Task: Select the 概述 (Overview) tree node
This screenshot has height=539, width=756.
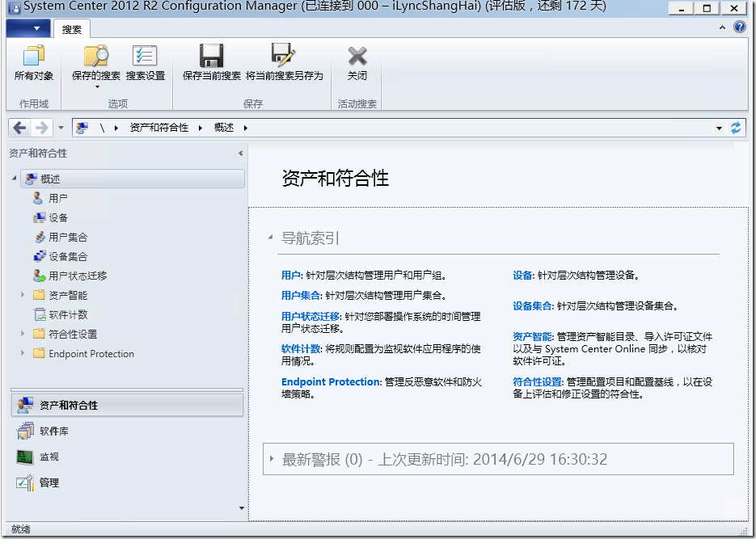Action: [133, 179]
